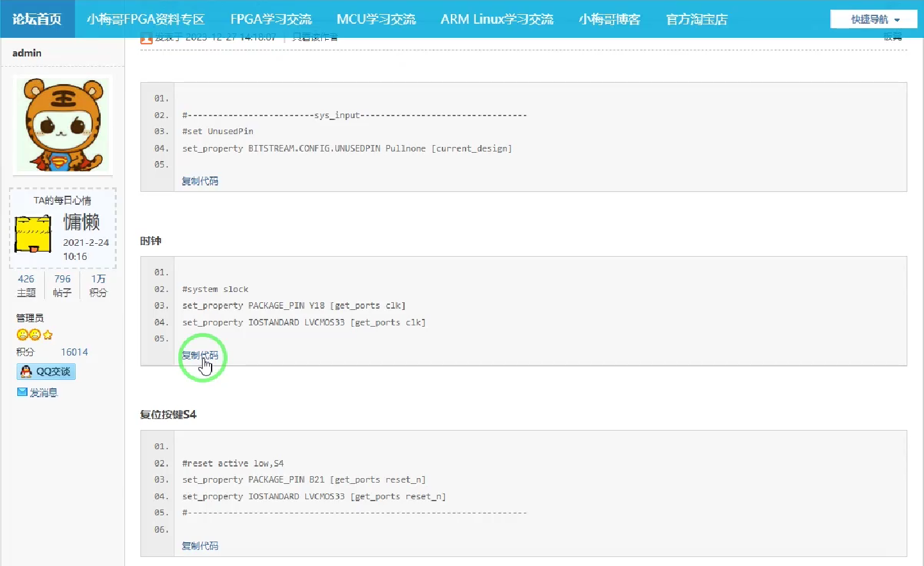Open 小梅哥FPGA资料专区 menu item
Image resolution: width=924 pixels, height=566 pixels.
pyautogui.click(x=146, y=19)
